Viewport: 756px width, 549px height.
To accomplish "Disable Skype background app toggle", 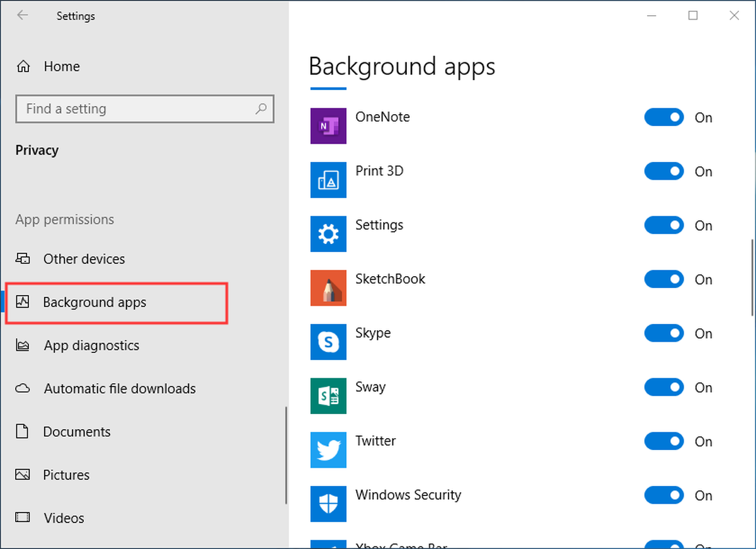I will [x=664, y=333].
